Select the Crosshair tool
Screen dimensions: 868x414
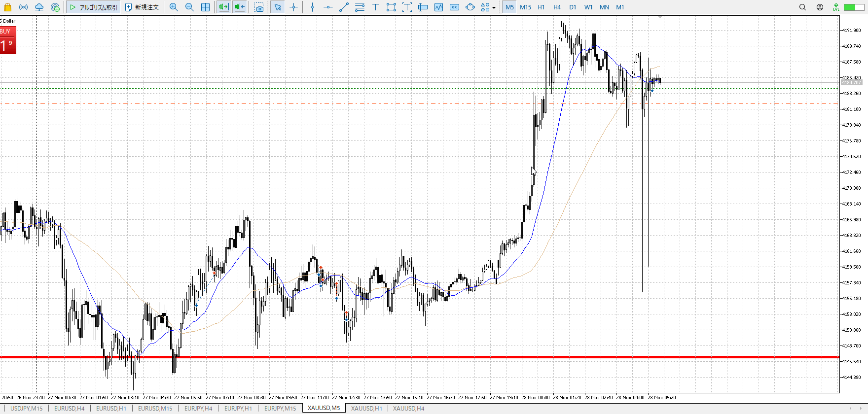294,7
